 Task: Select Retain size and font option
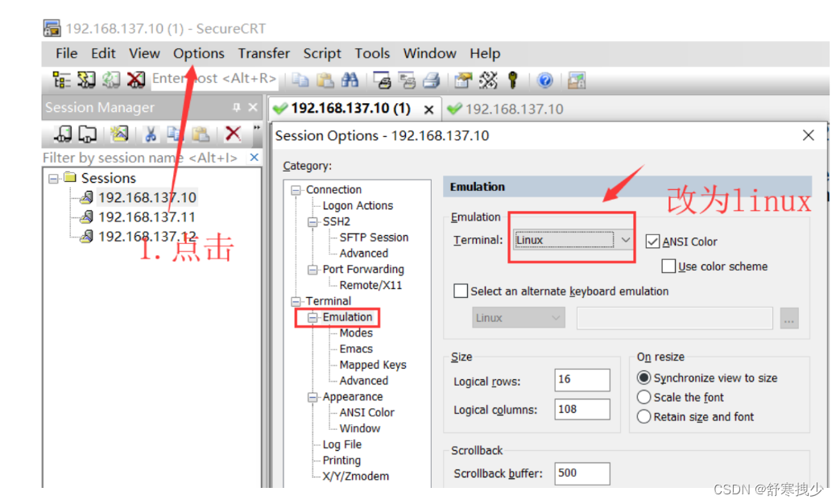pyautogui.click(x=644, y=416)
